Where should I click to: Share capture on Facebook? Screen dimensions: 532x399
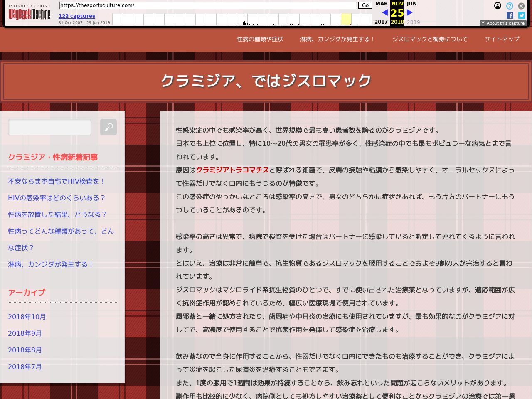point(510,15)
